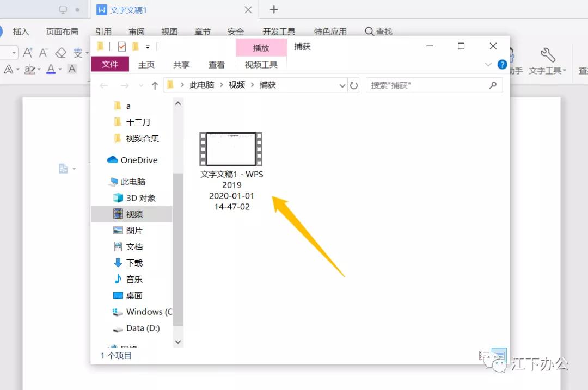This screenshot has height=390, width=588.
Task: Click 视频 in the address bar breadcrumb
Action: [x=237, y=85]
